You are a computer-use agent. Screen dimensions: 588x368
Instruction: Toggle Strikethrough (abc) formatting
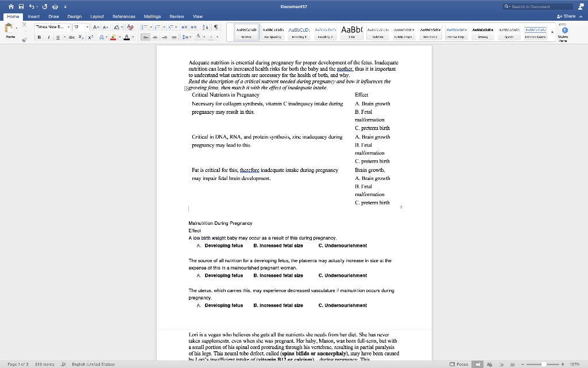[72, 37]
